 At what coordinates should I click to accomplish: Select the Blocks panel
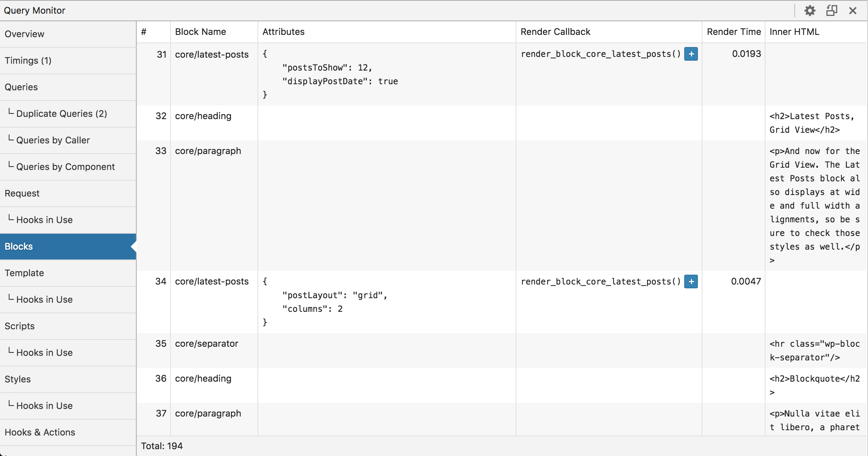pos(68,247)
